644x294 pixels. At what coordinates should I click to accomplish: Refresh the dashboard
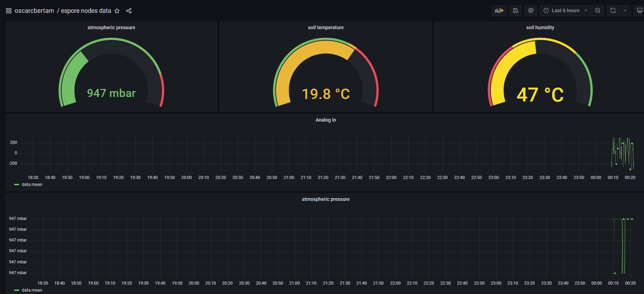click(613, 10)
